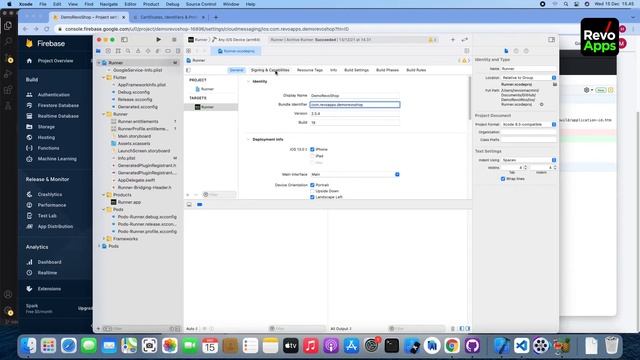Go to Firebase Project Overview home

[x=55, y=61]
